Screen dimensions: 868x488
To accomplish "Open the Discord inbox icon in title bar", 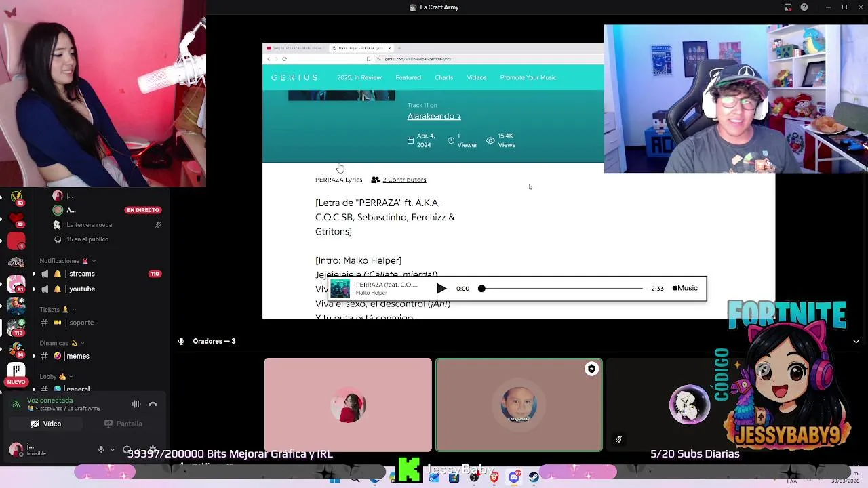I will coord(788,7).
